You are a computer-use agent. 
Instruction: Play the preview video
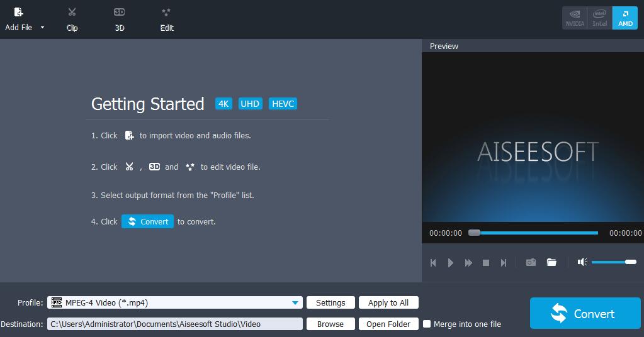click(x=451, y=263)
